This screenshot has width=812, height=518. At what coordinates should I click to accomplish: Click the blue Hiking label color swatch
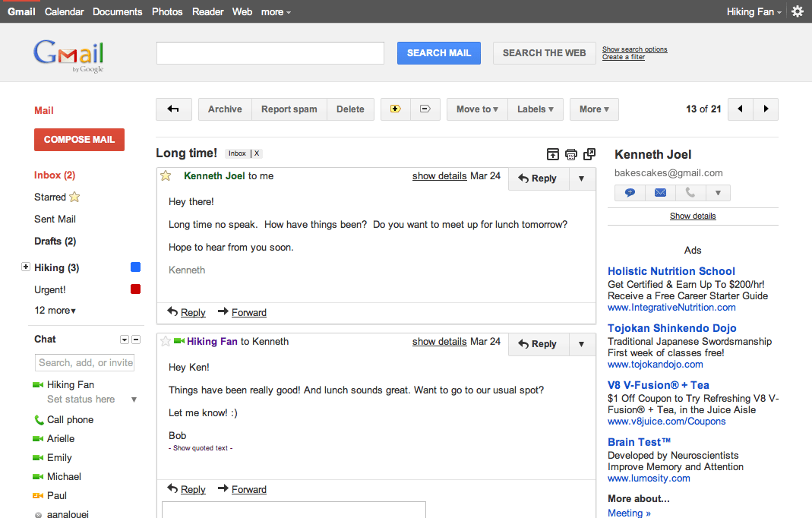tap(135, 267)
